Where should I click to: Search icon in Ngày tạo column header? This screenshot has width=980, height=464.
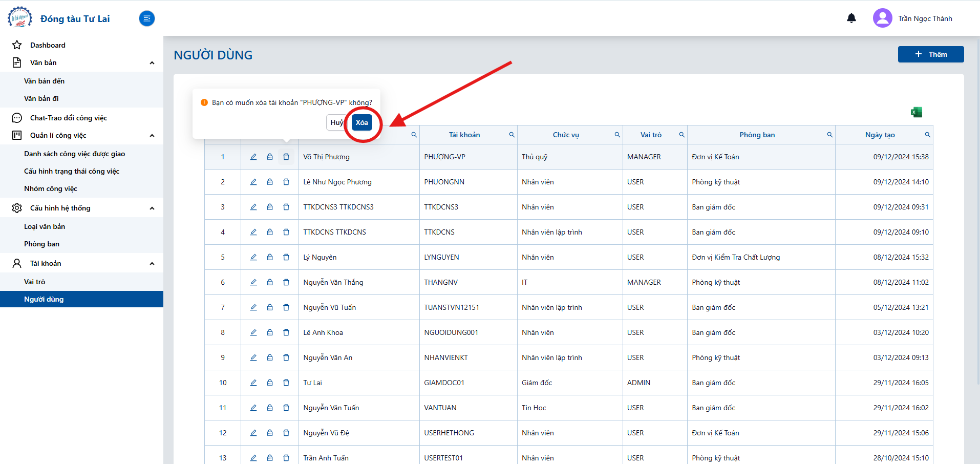pyautogui.click(x=927, y=135)
